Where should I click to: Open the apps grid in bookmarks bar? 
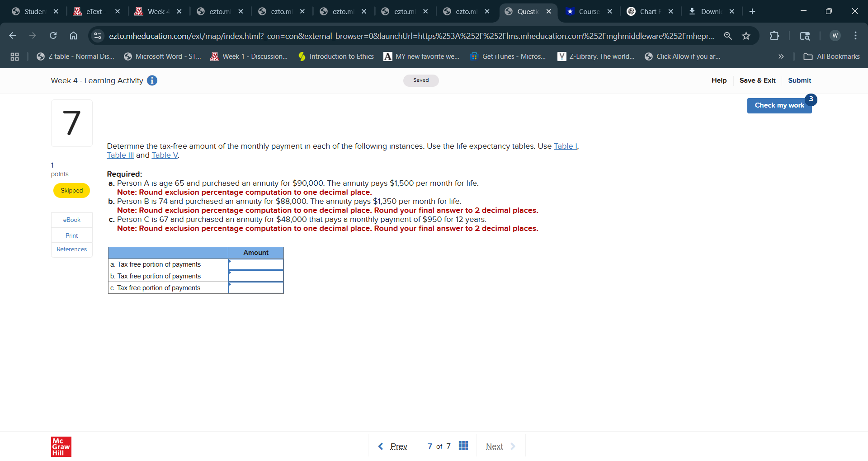point(14,56)
